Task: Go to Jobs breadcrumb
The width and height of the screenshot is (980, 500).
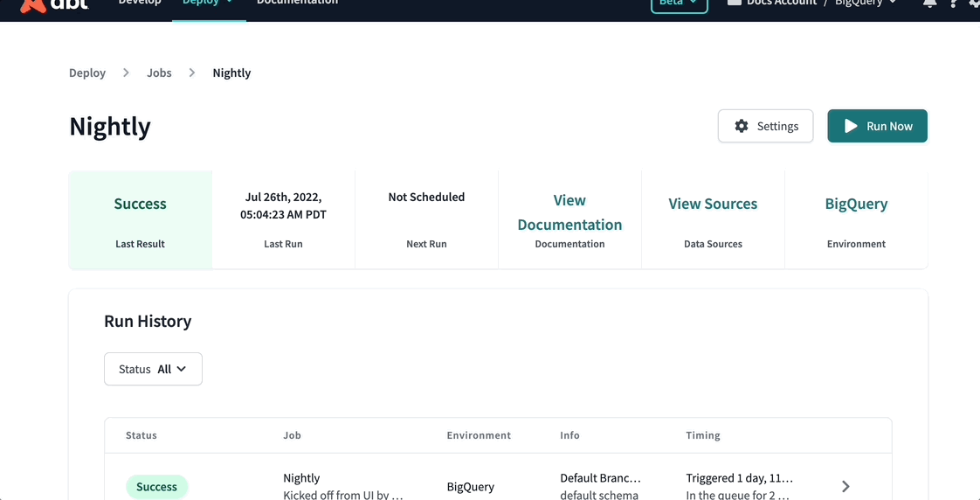Action: tap(159, 73)
